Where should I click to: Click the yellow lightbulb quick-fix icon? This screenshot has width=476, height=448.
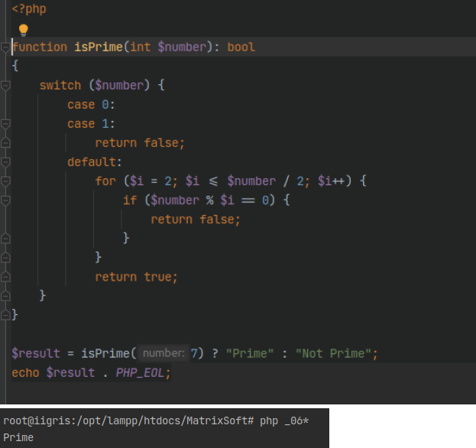click(24, 30)
